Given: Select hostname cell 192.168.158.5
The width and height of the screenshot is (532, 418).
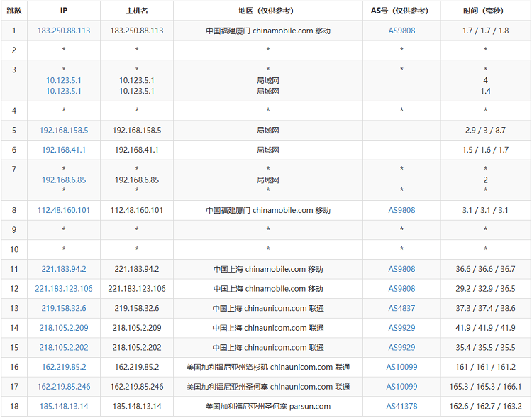Looking at the screenshot, I should coord(137,130).
